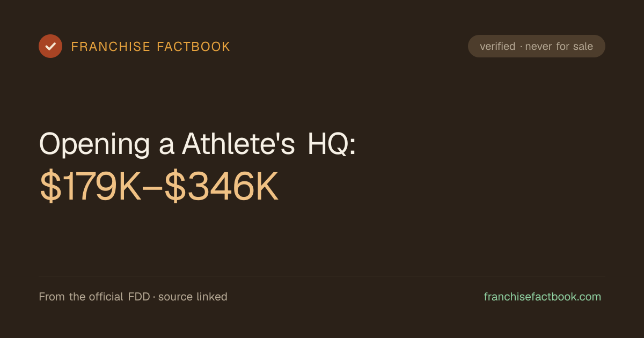Select never for sale text in badge
This screenshot has height=338, width=644.
click(559, 47)
